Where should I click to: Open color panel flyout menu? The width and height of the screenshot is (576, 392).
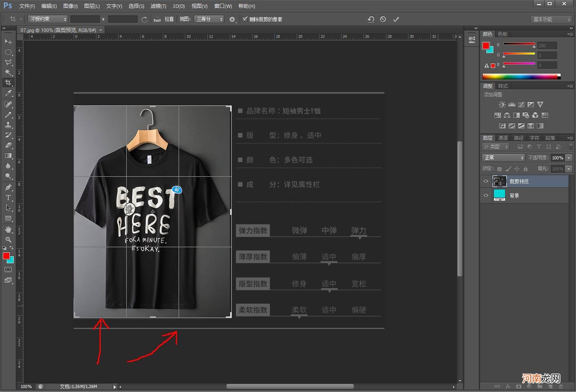click(x=570, y=34)
